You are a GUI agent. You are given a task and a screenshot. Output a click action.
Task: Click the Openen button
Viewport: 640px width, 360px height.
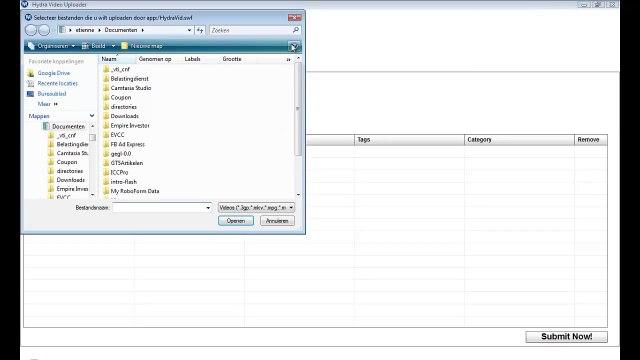(x=236, y=221)
